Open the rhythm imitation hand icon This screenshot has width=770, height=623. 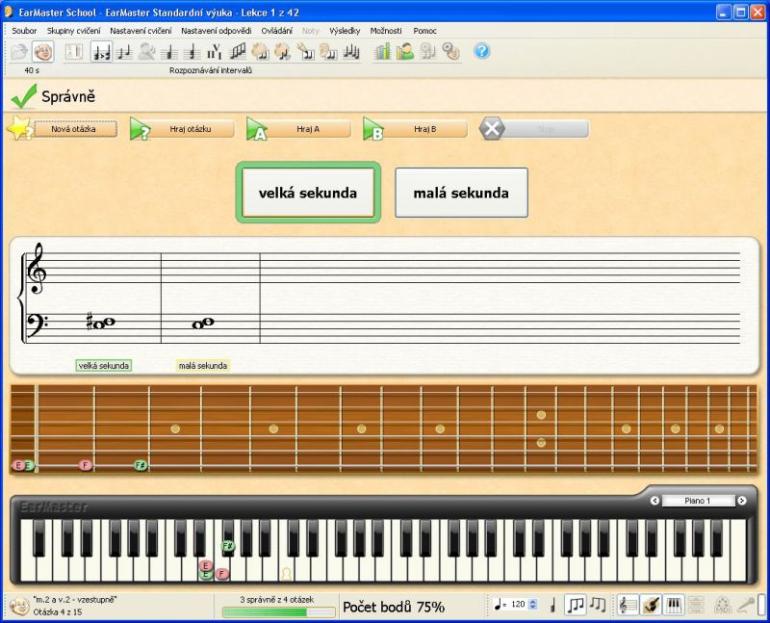(283, 52)
